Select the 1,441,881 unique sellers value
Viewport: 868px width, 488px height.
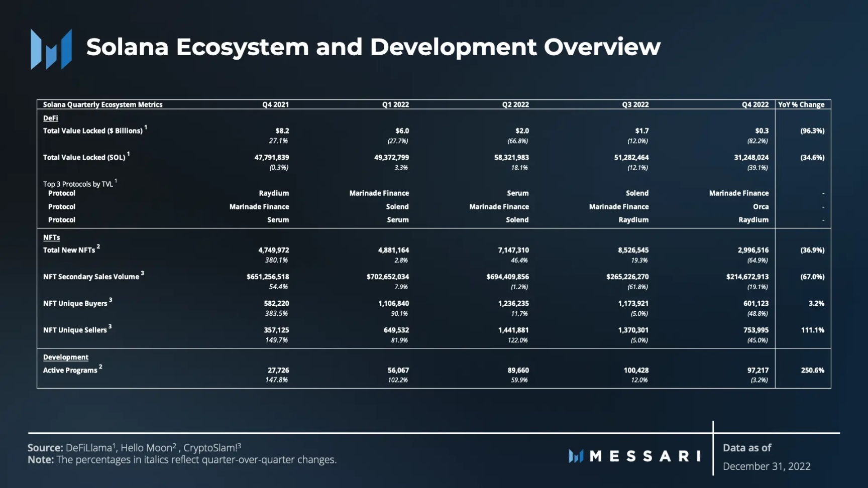tap(513, 329)
